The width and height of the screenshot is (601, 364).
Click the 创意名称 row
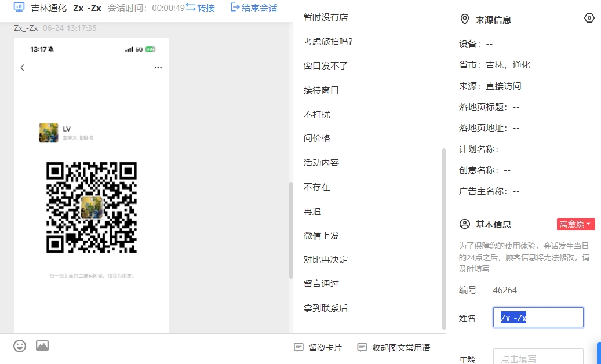pos(485,170)
